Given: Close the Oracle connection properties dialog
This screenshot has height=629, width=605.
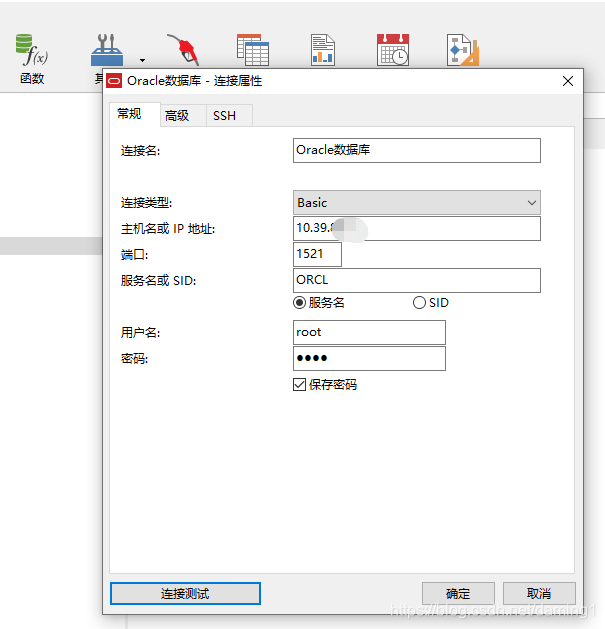Looking at the screenshot, I should tap(568, 81).
